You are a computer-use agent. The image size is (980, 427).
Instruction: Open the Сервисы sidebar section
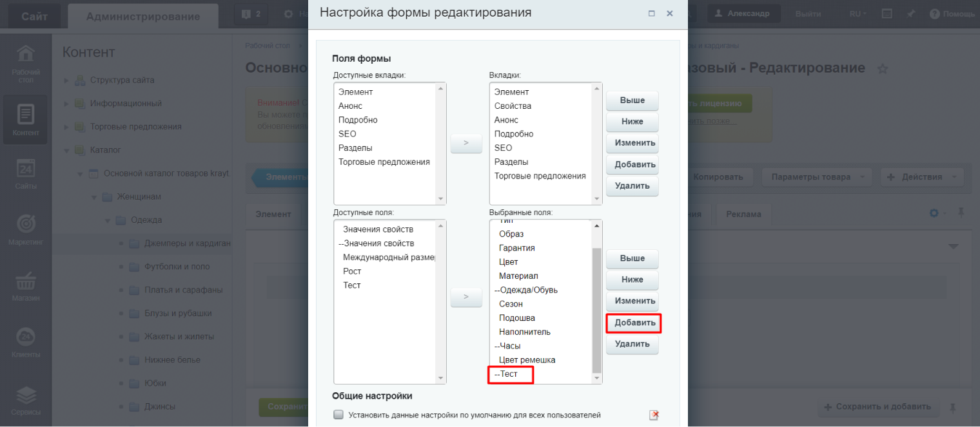tap(25, 399)
